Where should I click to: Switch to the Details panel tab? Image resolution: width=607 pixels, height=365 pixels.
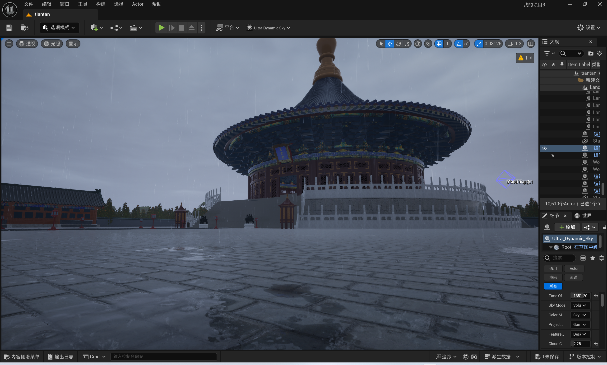pyautogui.click(x=555, y=216)
